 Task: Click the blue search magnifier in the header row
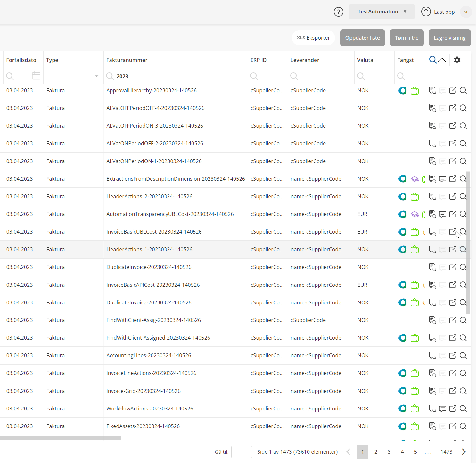click(x=433, y=60)
